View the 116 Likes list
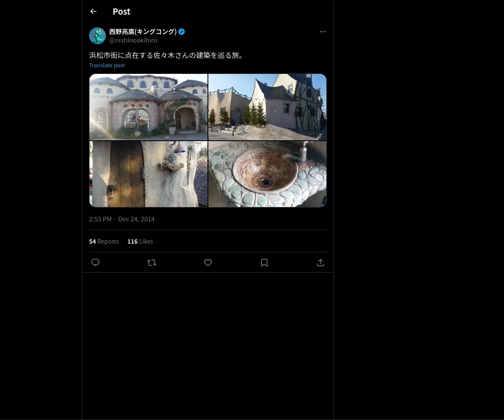 [x=140, y=241]
